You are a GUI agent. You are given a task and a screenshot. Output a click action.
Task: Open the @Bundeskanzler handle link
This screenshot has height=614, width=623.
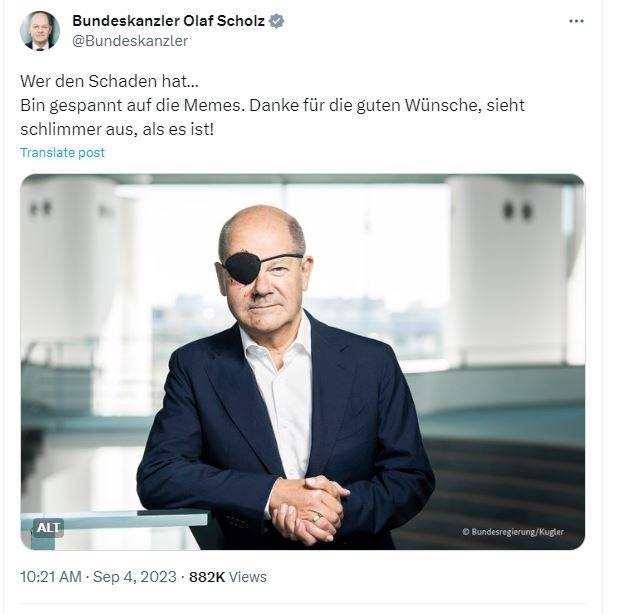point(130,41)
